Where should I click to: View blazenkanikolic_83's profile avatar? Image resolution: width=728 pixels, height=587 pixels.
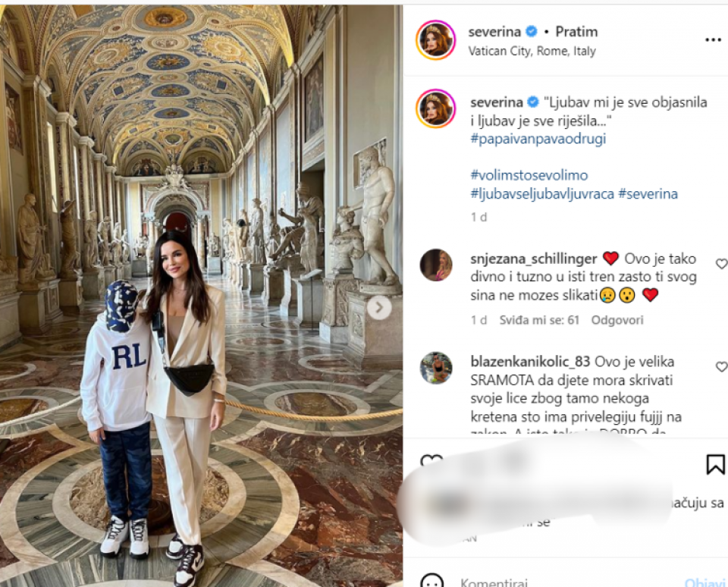pos(435,368)
